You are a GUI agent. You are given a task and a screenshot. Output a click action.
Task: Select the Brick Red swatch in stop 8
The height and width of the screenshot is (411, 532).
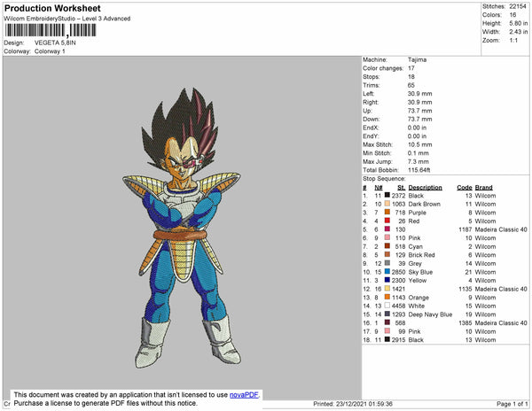[387, 254]
